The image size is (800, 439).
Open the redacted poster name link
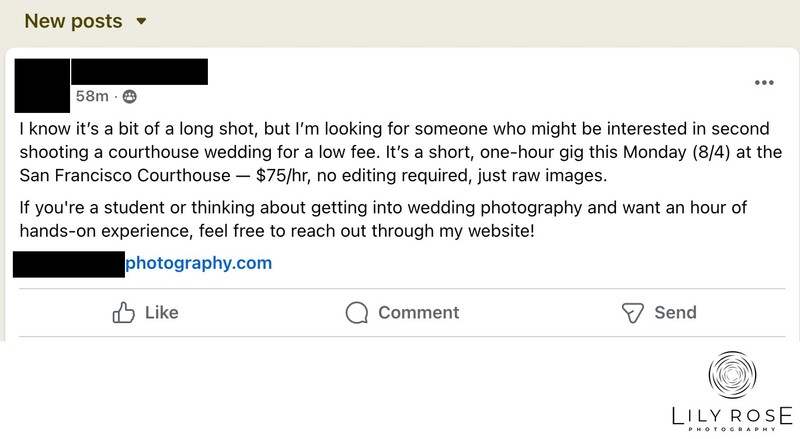[139, 71]
